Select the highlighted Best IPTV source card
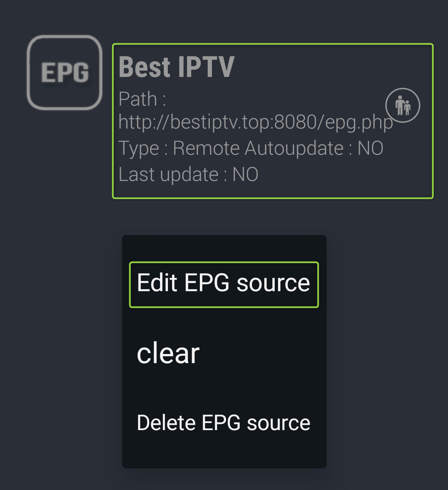Image resolution: width=448 pixels, height=490 pixels. tap(273, 121)
